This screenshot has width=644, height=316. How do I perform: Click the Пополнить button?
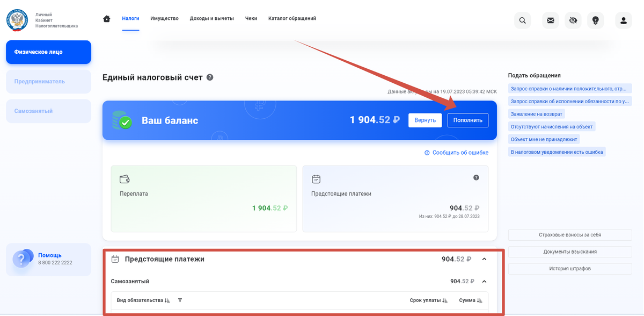468,120
